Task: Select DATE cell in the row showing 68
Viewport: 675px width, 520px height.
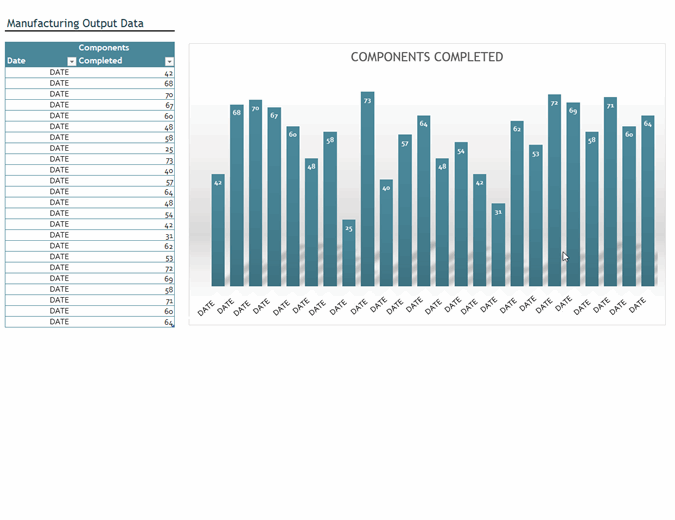Action: coord(41,83)
